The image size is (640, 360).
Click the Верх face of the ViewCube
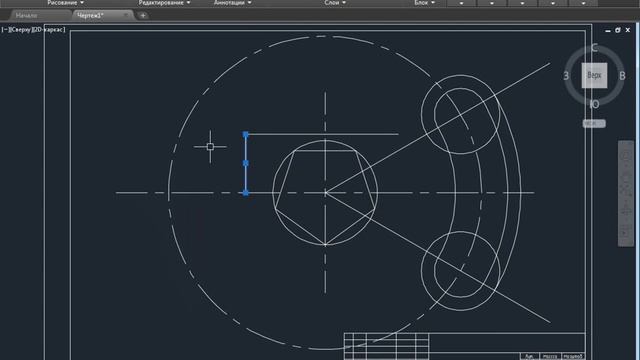[x=594, y=75]
